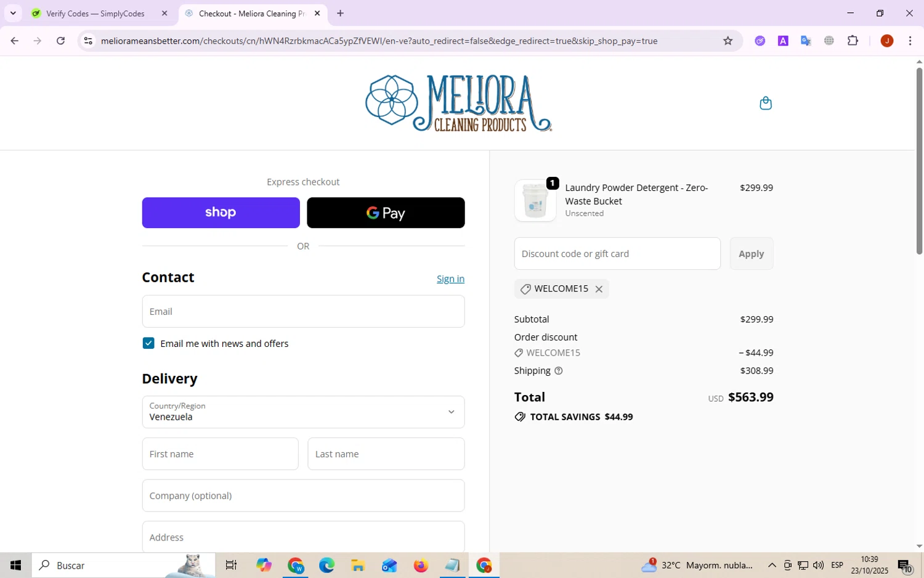Select the Checkout - Meliora Cleaning tab
This screenshot has height=578, width=924.
253,13
